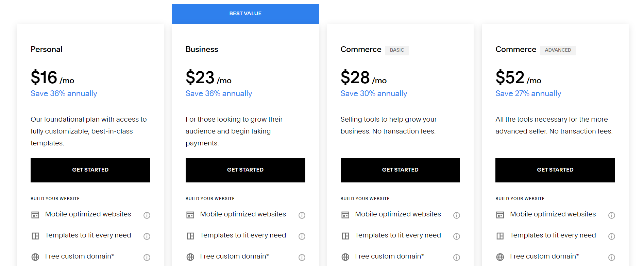Click the BASIC badge next to Commerce

click(397, 50)
